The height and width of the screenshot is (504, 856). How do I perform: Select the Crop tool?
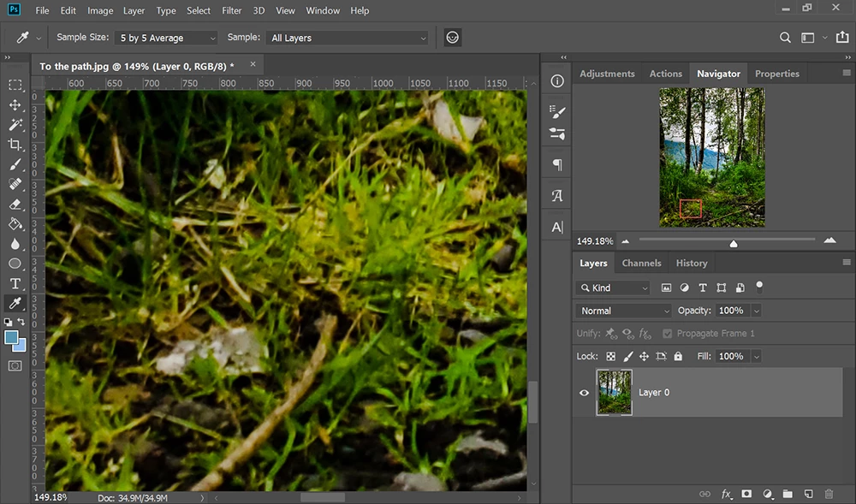click(15, 145)
